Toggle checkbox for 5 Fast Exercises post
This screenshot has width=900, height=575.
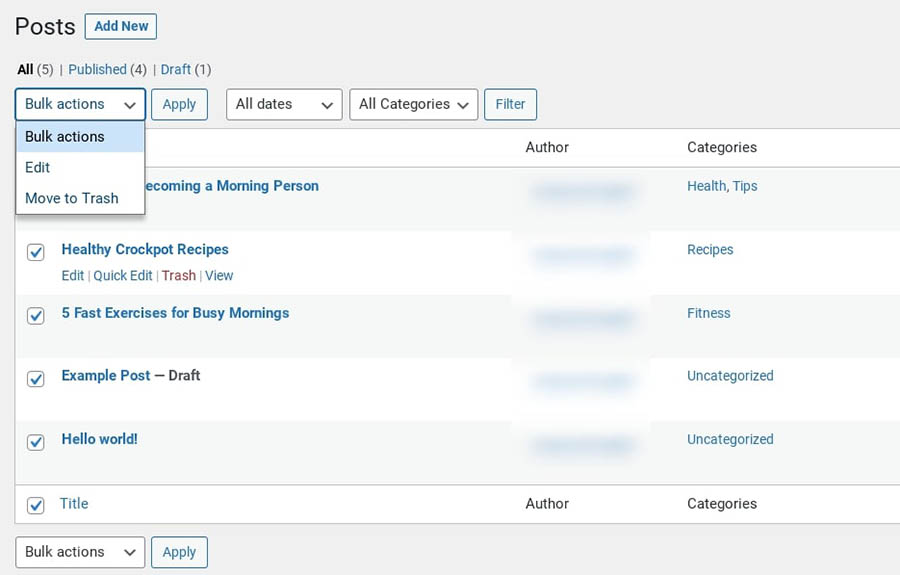coord(36,316)
